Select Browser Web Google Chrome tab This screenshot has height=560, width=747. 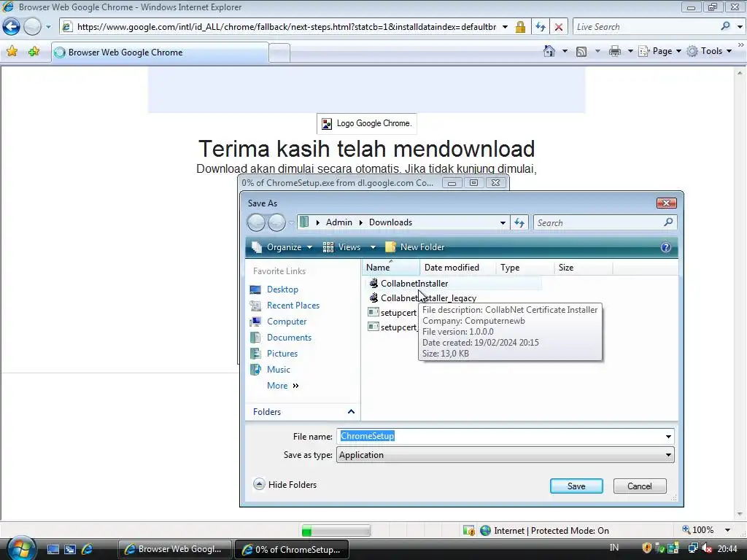click(160, 52)
